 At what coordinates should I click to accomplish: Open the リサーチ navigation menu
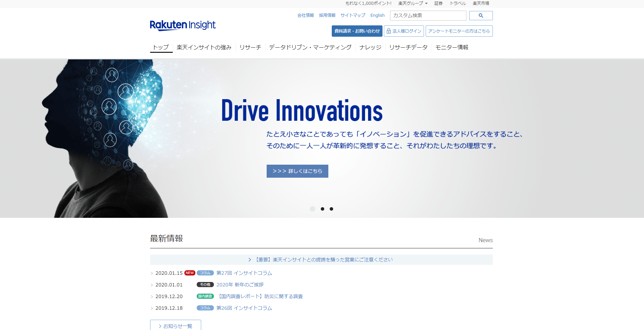(x=250, y=47)
